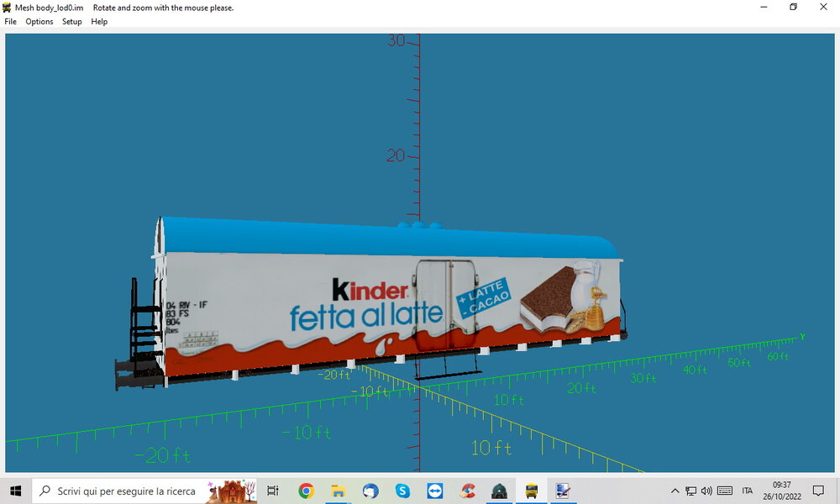This screenshot has height=504, width=840.
Task: Open the Options menu
Action: pyautogui.click(x=39, y=22)
